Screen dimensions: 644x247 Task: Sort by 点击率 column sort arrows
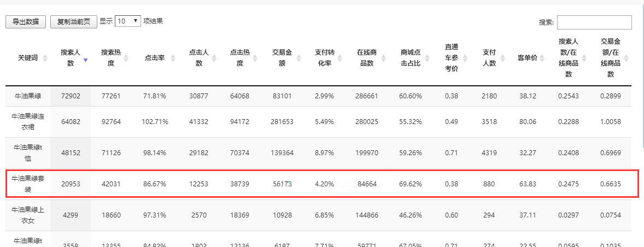(173, 58)
